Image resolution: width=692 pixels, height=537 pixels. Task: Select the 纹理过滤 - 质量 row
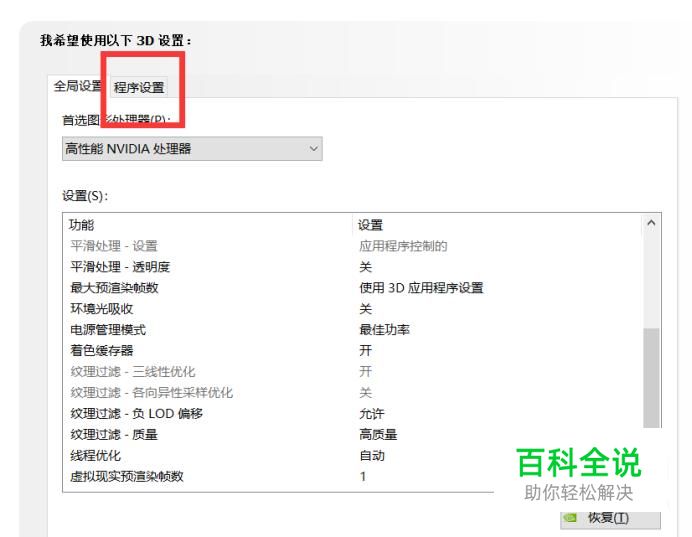[353, 435]
